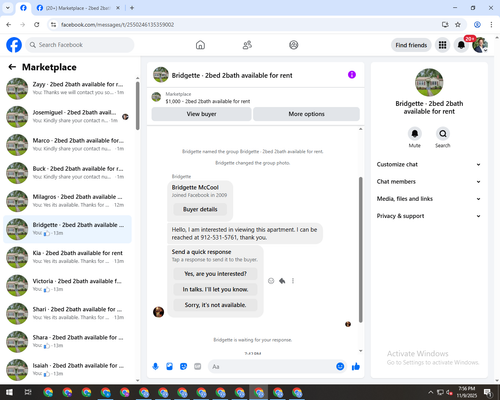Choose a sticker icon
The height and width of the screenshot is (400, 500).
(183, 367)
